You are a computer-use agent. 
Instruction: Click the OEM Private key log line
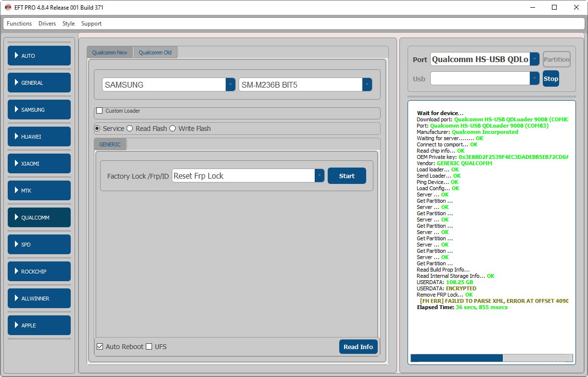pos(492,157)
